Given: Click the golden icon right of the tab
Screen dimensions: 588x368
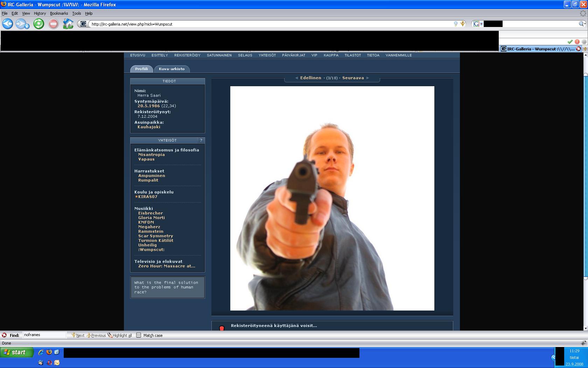Looking at the screenshot, I should pyautogui.click(x=585, y=49).
